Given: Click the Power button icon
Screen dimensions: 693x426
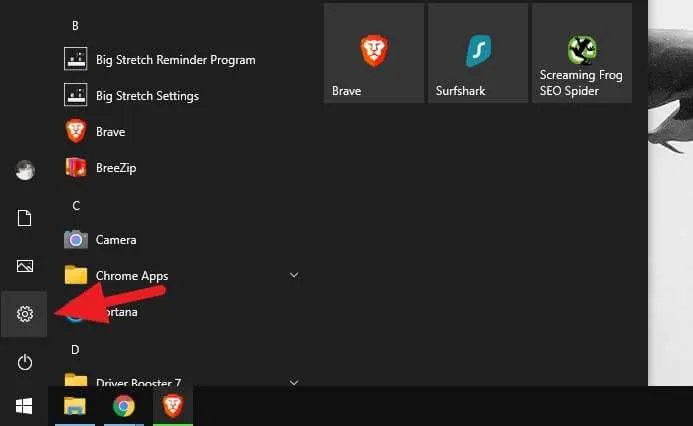Looking at the screenshot, I should (25, 362).
